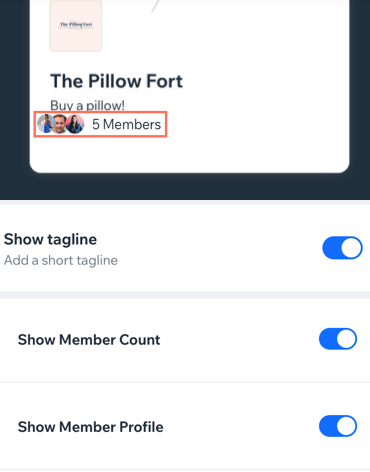The height and width of the screenshot is (472, 370).
Task: Click the Show Member Profile settings row
Action: click(x=185, y=426)
